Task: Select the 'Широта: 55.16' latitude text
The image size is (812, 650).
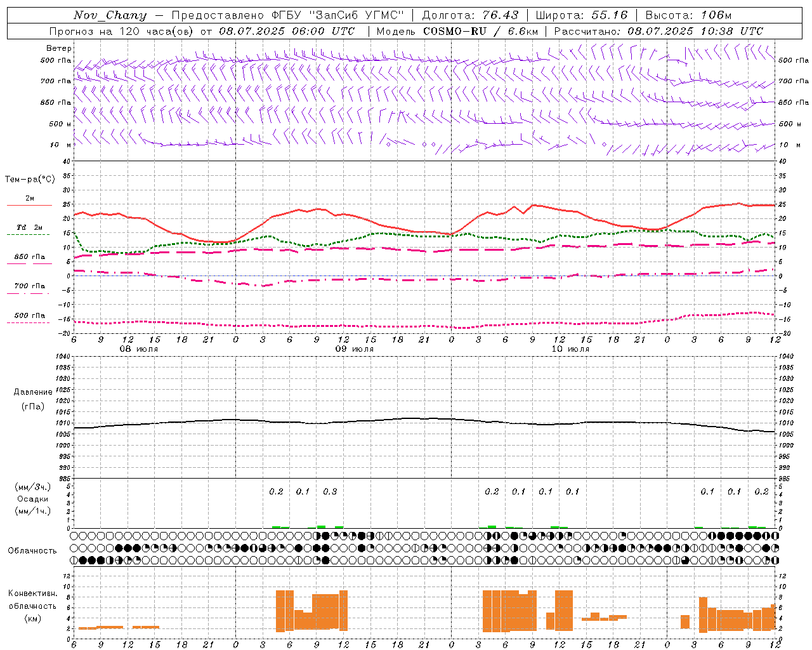Action: [582, 15]
